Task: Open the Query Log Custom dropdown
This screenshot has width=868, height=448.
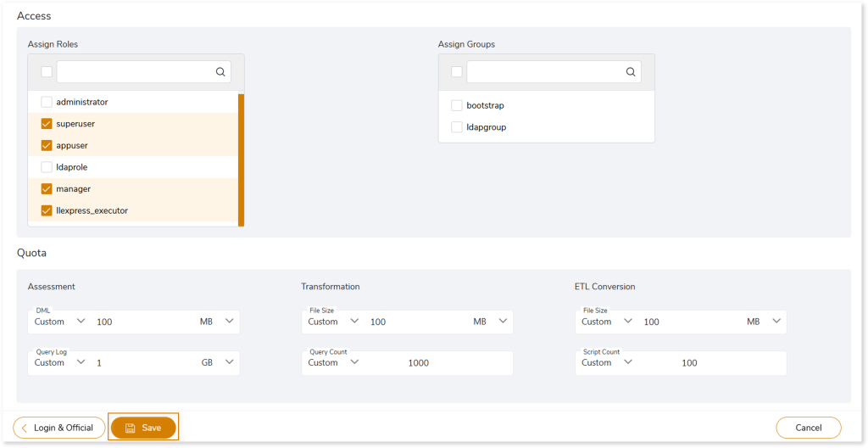Action: [x=60, y=362]
